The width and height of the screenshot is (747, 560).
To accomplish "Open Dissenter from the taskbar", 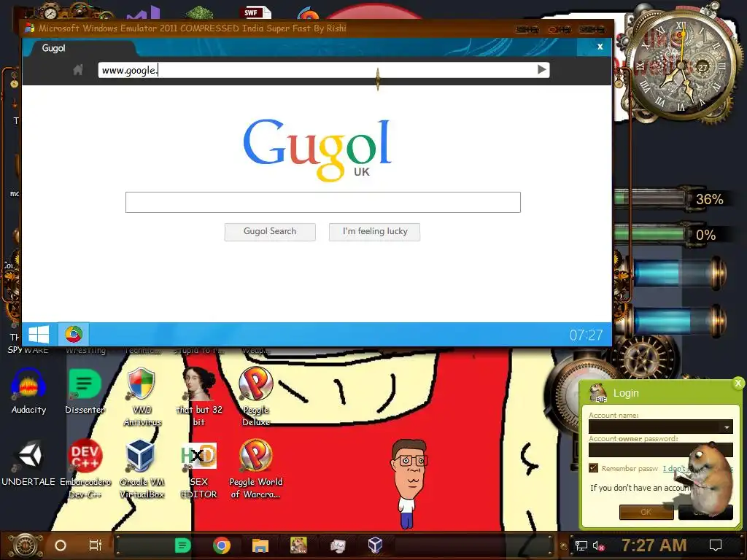I will click(x=182, y=545).
